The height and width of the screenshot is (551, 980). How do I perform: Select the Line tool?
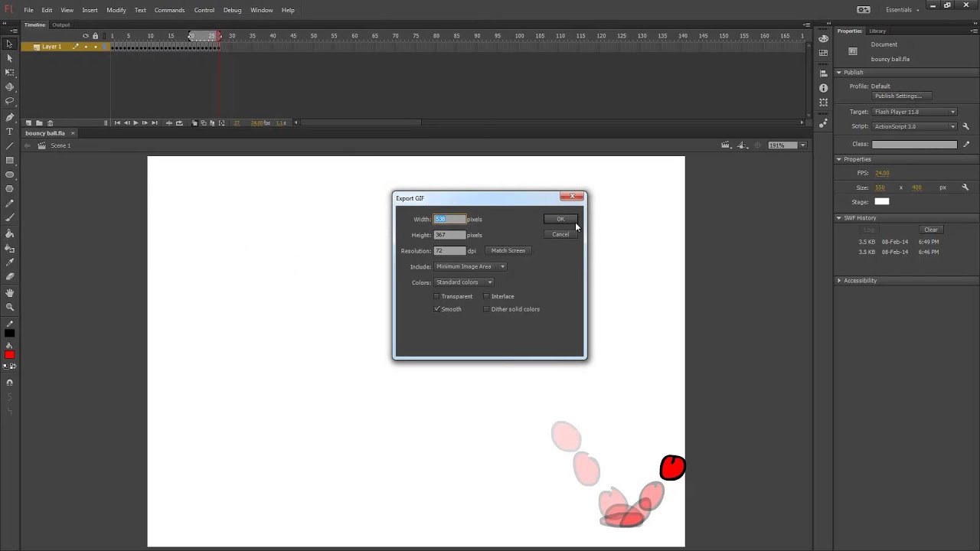coord(10,146)
